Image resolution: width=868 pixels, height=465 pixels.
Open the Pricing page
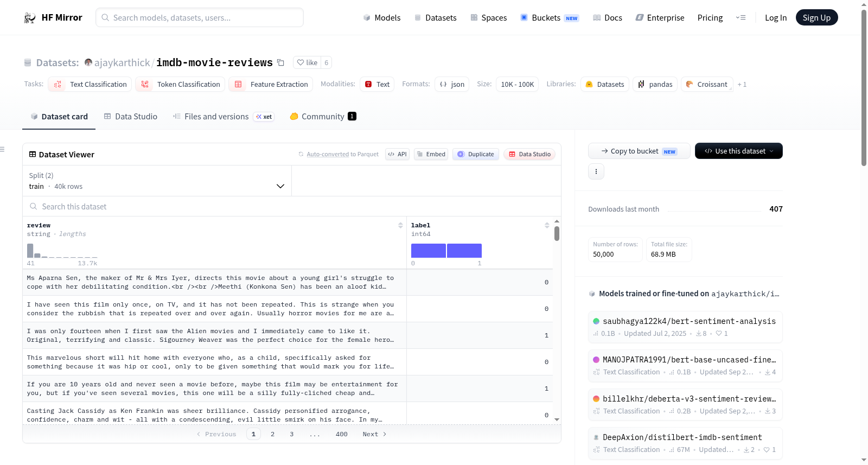point(710,18)
